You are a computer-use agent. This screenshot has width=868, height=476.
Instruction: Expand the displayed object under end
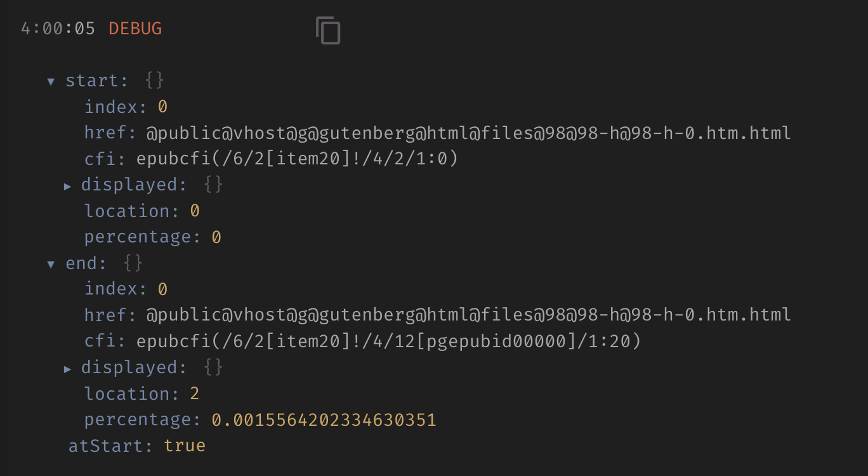coord(68,368)
